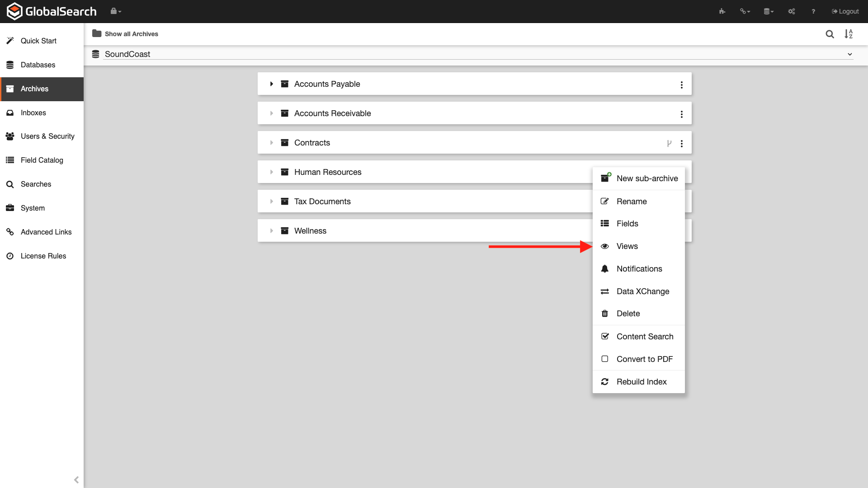Image resolution: width=868 pixels, height=488 pixels.
Task: Open Advanced Links in sidebar
Action: [x=42, y=232]
